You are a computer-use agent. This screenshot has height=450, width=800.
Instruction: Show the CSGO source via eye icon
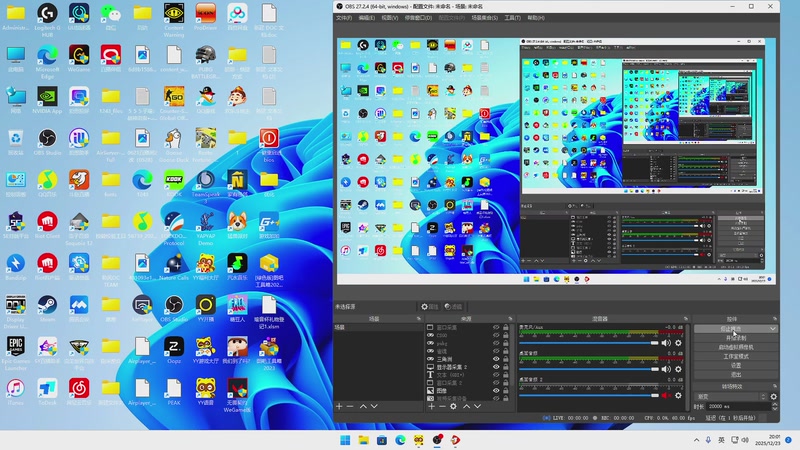pos(496,335)
